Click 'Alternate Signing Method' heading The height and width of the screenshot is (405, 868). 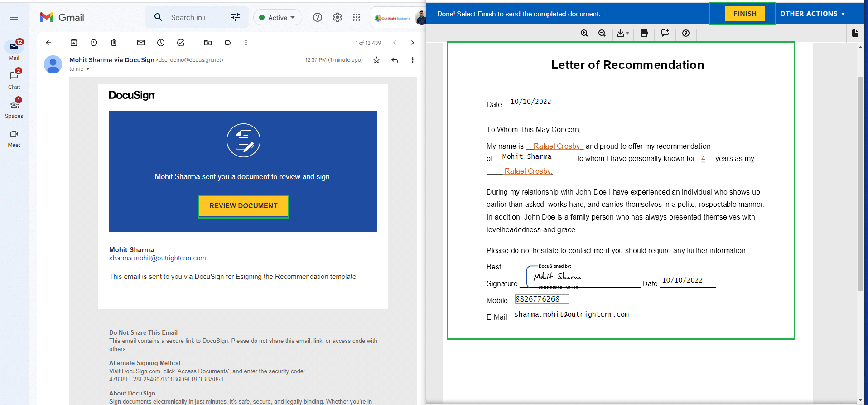tap(145, 363)
